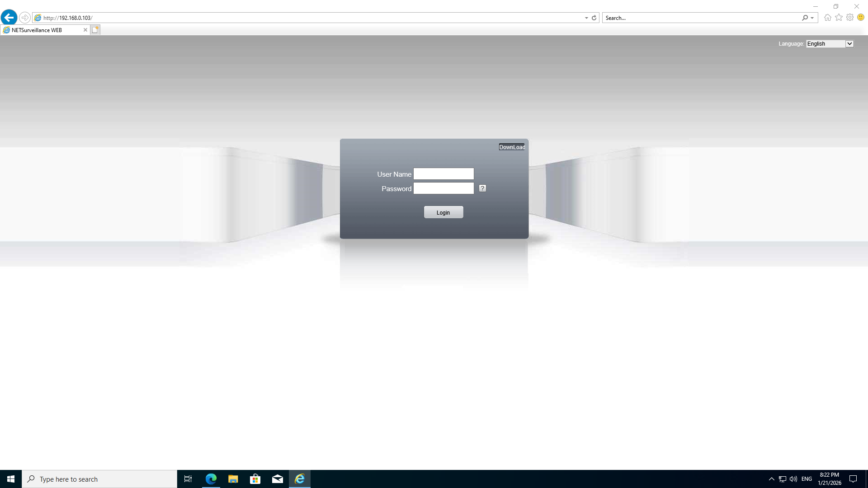Open the search provider dropdown arrow
Viewport: 868px width, 488px height.
[x=812, y=18]
